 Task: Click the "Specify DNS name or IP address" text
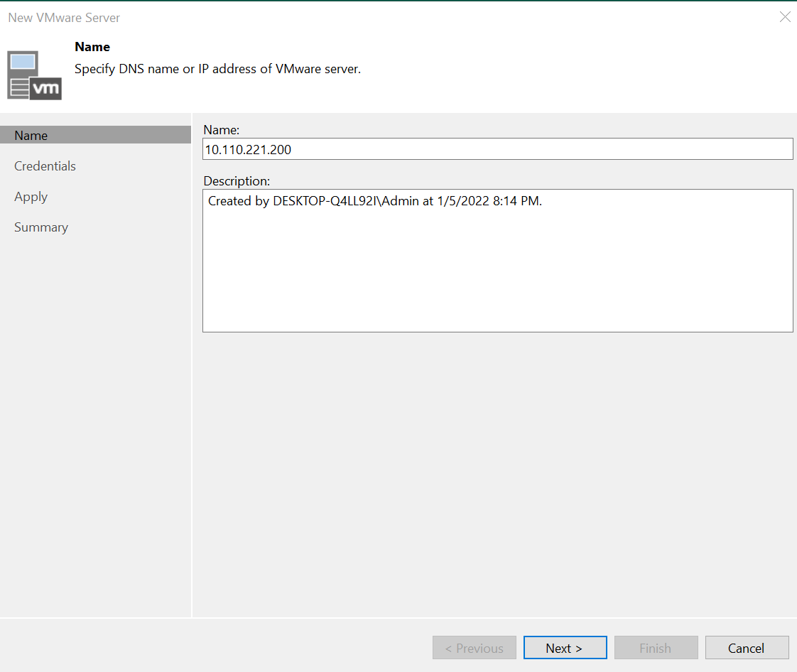(217, 70)
